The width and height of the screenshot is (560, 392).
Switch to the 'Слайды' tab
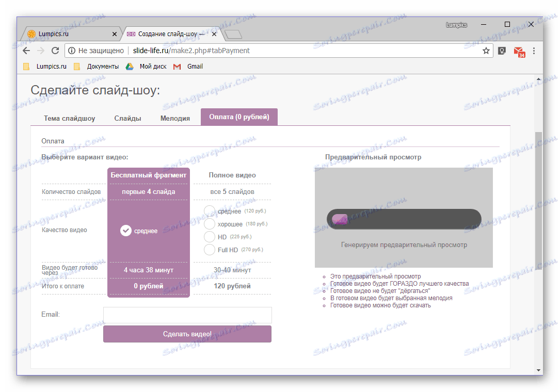[x=127, y=119]
